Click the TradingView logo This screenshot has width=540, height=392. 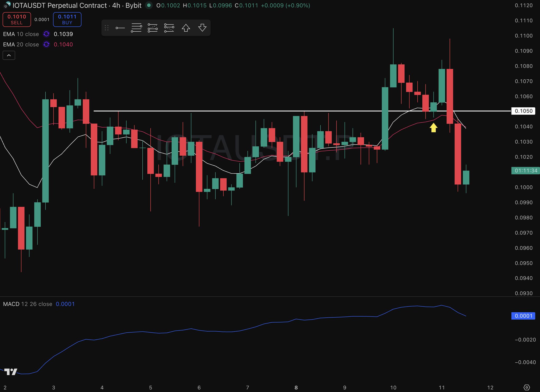11,372
